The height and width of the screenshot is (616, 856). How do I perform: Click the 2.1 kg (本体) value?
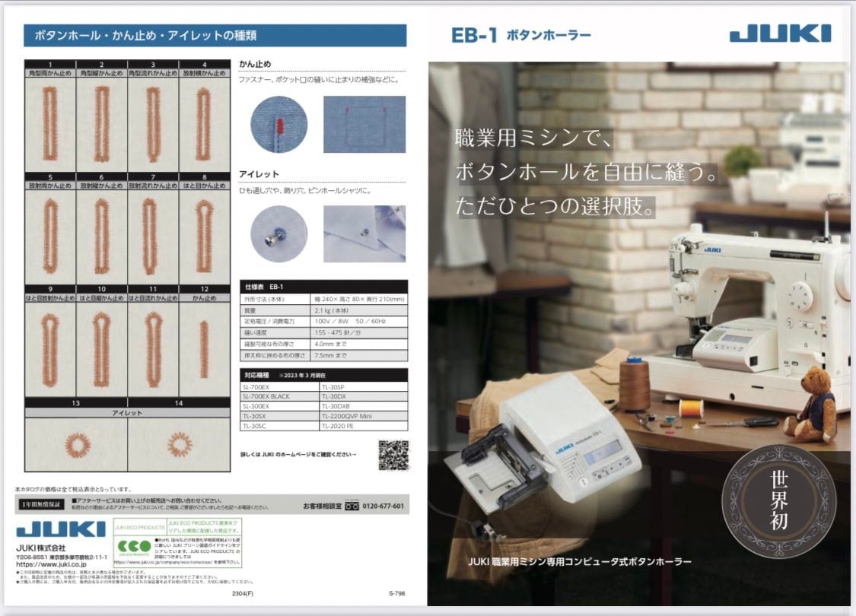tap(332, 310)
